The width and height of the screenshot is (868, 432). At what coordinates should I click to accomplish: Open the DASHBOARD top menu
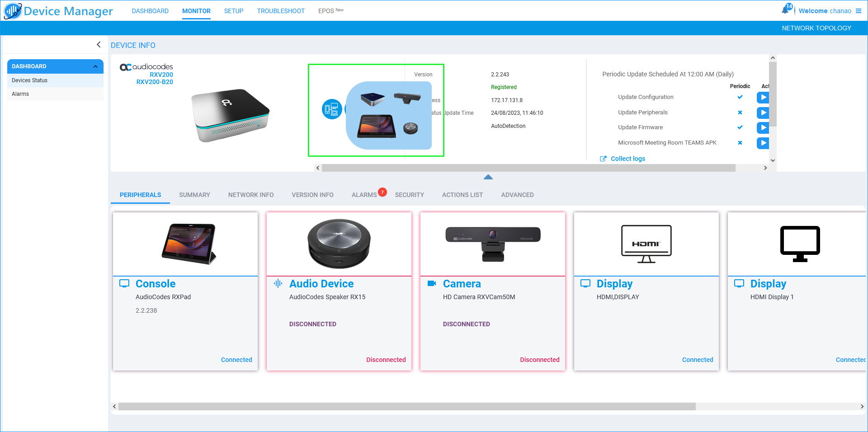click(x=150, y=11)
